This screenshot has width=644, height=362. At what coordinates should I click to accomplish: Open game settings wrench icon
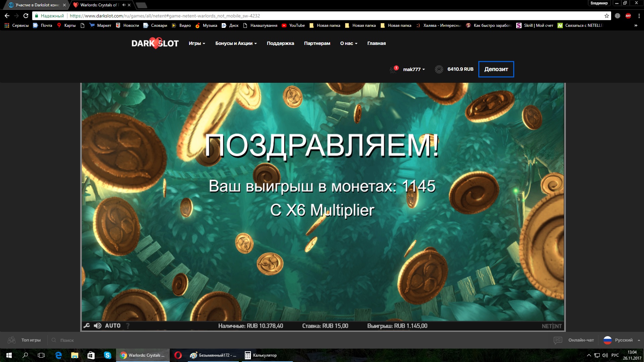[x=87, y=325]
